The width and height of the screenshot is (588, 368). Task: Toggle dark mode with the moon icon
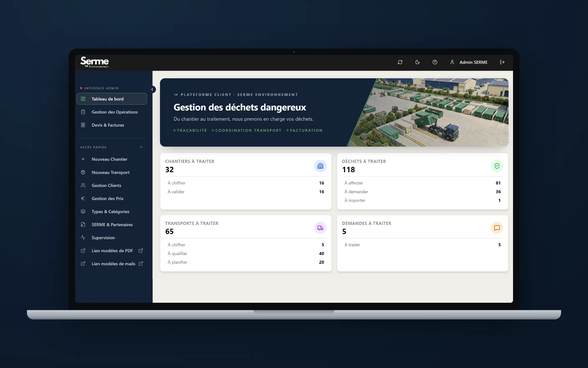point(417,62)
